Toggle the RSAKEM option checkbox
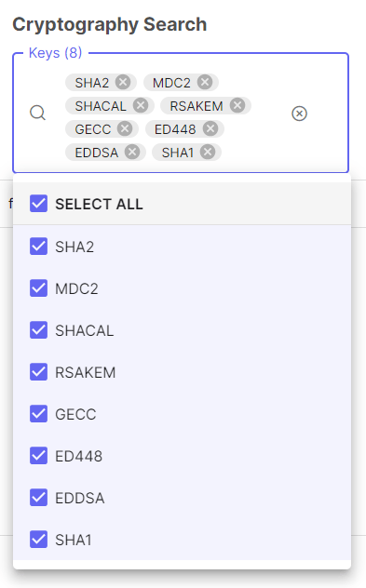This screenshot has width=366, height=588. [39, 371]
